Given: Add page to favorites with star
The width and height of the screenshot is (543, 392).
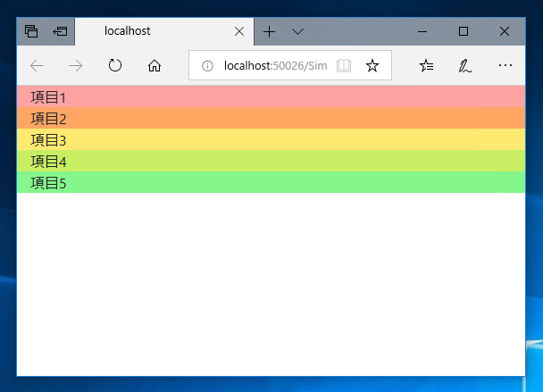Looking at the screenshot, I should pyautogui.click(x=372, y=65).
